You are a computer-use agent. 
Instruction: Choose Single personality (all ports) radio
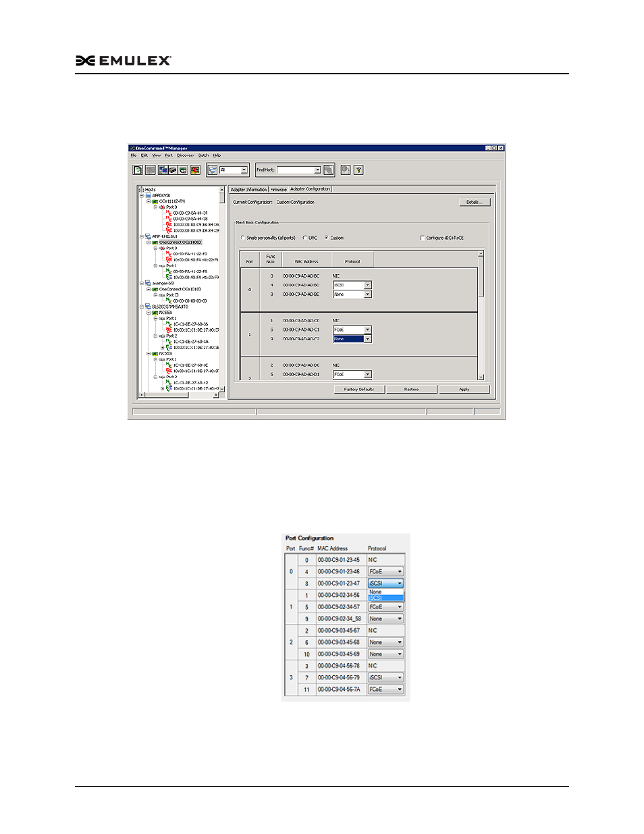tap(243, 238)
